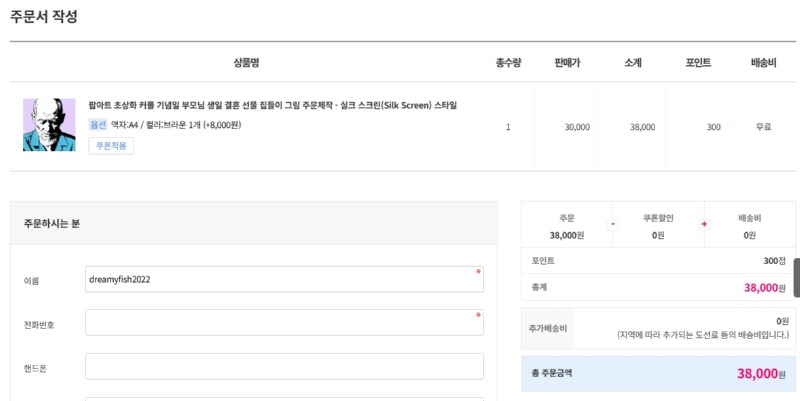Click the 판매가 column header
Viewport: 800px width, 401px height.
(x=567, y=63)
